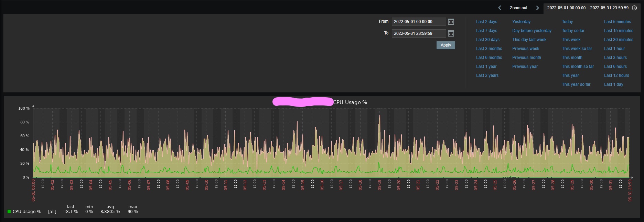This screenshot has height=222, width=644.
Task: Go to the previous time period arrow
Action: tap(500, 8)
